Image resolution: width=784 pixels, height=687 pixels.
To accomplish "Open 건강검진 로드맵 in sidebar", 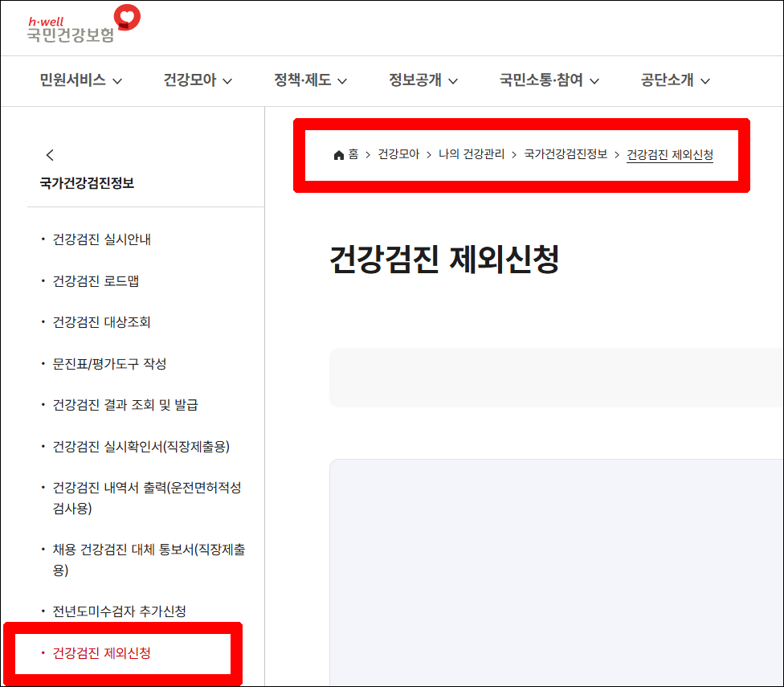I will [x=96, y=281].
